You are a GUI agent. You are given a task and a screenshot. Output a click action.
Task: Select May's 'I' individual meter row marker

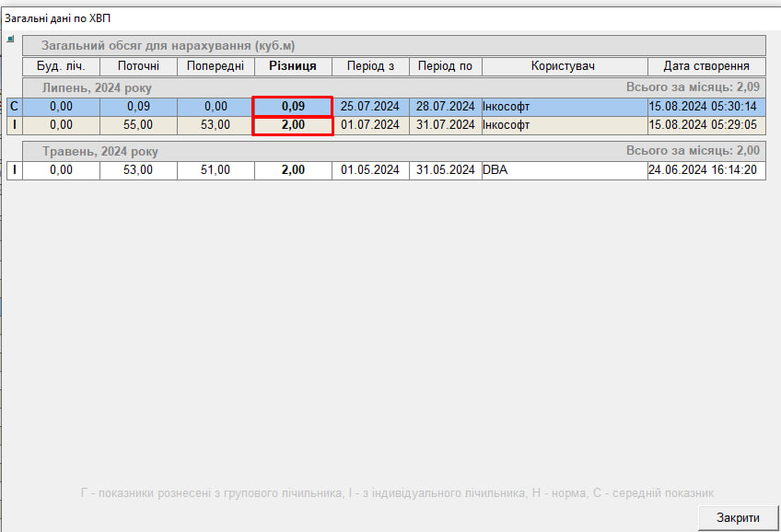14,169
